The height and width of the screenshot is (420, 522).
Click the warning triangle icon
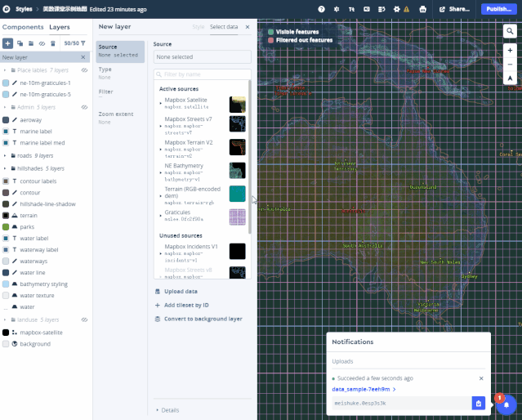pos(407,9)
